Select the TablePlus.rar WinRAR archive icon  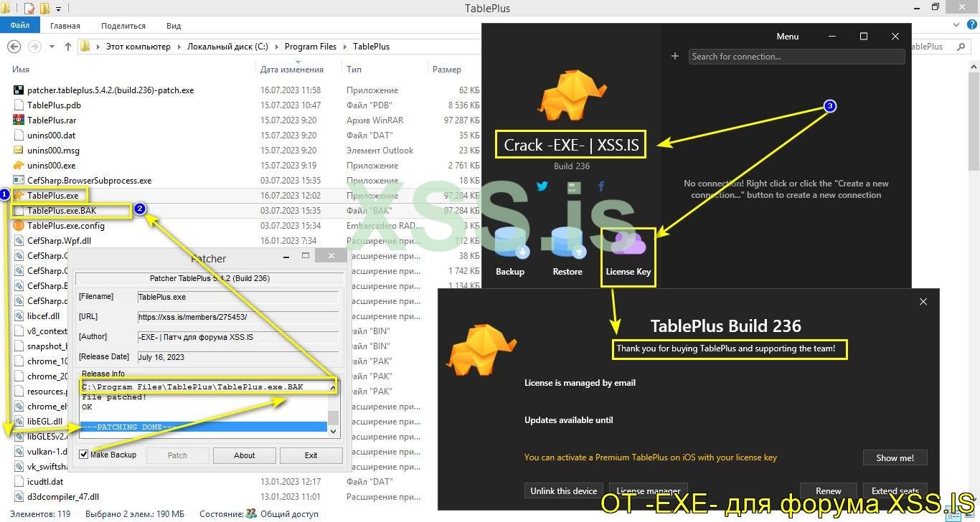19,120
